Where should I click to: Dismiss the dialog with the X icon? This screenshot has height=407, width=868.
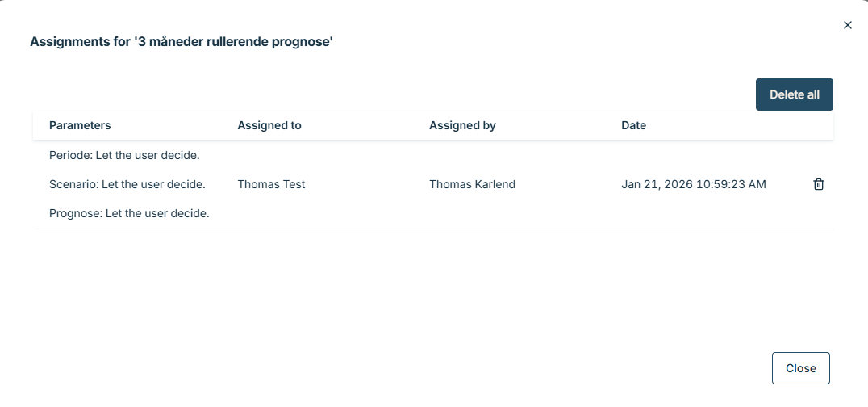click(x=848, y=25)
